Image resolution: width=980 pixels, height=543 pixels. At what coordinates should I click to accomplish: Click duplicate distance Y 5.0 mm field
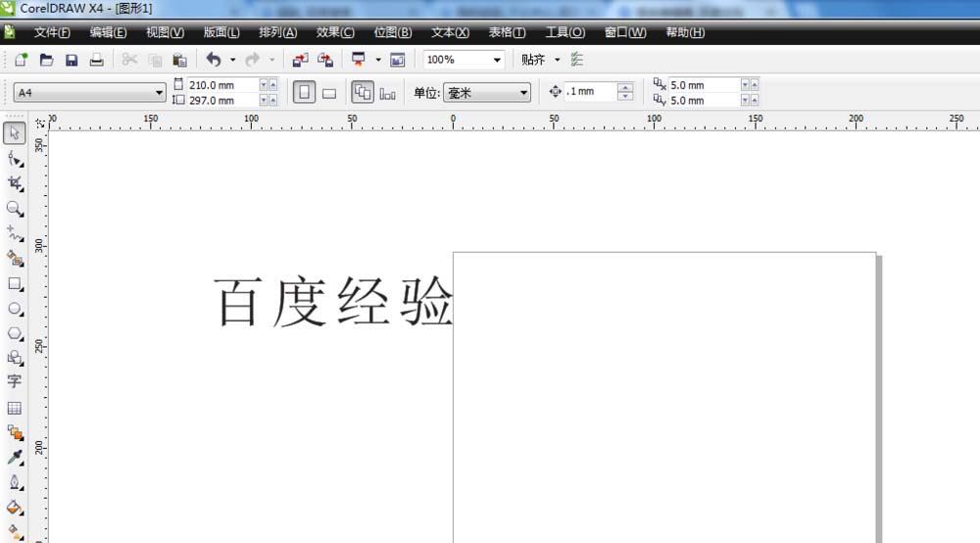[705, 101]
